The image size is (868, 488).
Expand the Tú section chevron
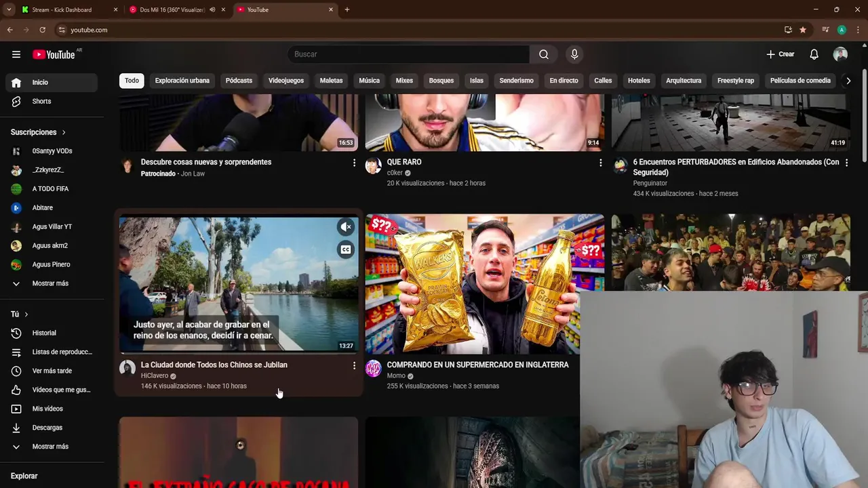26,314
